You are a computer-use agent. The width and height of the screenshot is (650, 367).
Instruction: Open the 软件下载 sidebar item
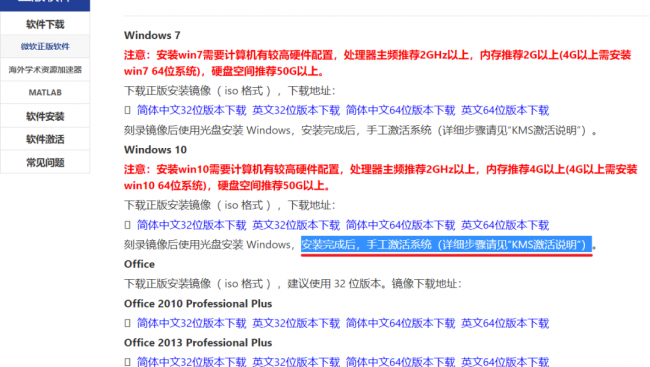(x=45, y=24)
